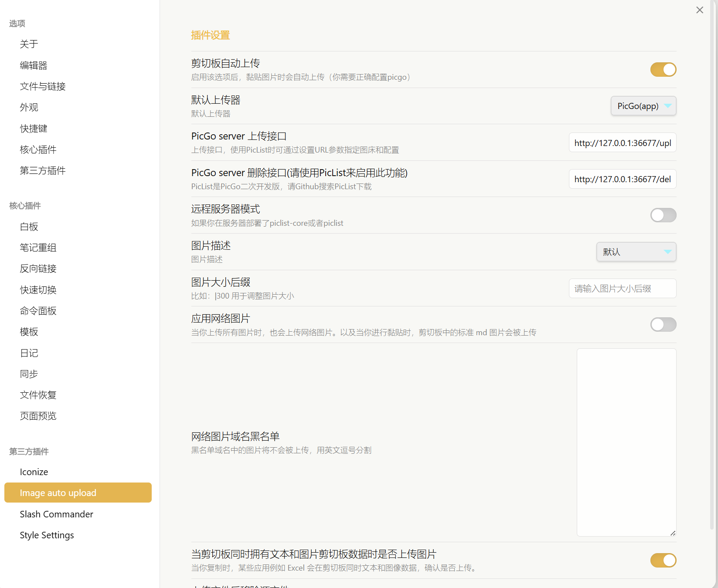The height and width of the screenshot is (588, 718).
Task: Focus the 图片大小后缀 input field
Action: click(x=622, y=289)
